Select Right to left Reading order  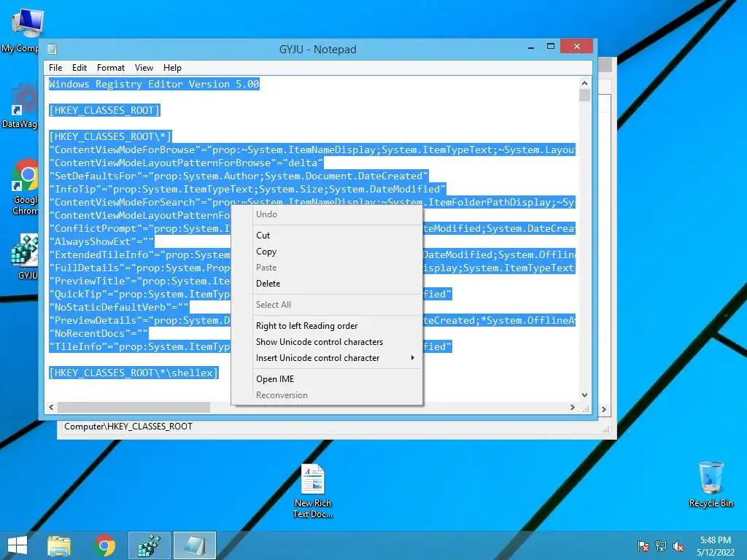click(x=327, y=326)
